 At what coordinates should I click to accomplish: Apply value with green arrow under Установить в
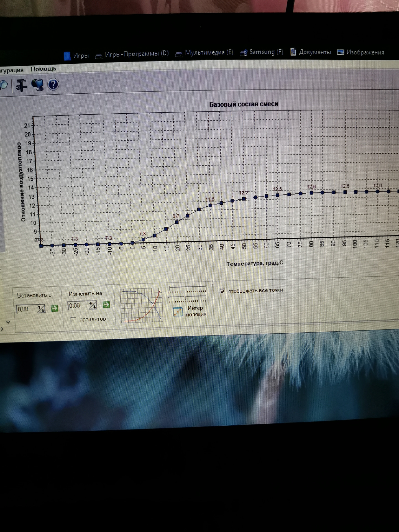(x=55, y=308)
